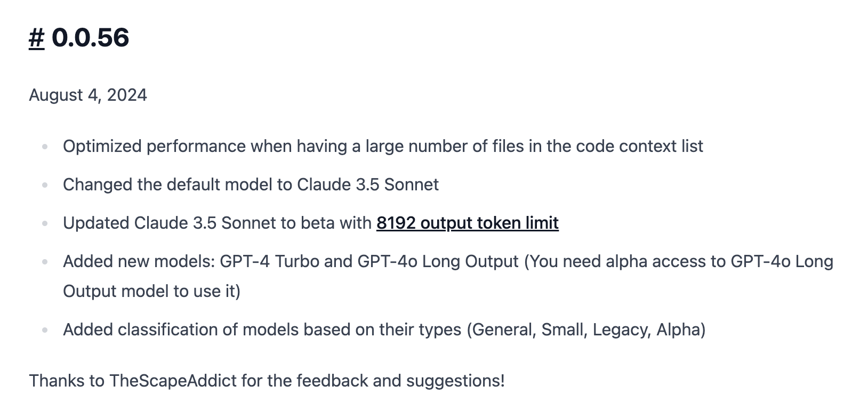Click the Added classification of models text
This screenshot has width=868, height=418.
[261, 329]
